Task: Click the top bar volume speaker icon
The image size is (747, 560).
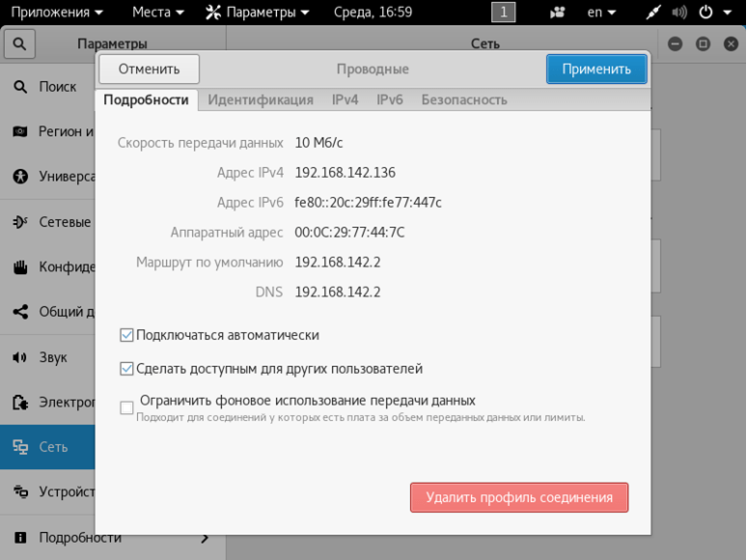Action: (679, 12)
